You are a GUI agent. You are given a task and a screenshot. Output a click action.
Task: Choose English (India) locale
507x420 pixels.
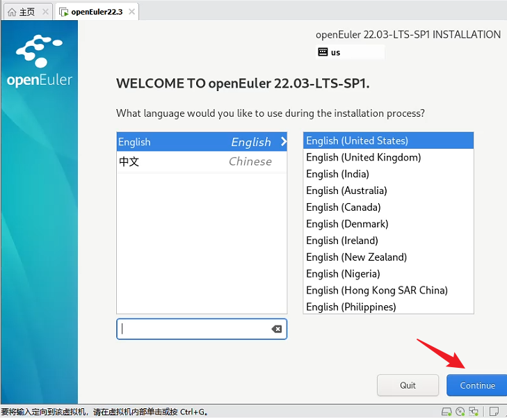point(388,174)
